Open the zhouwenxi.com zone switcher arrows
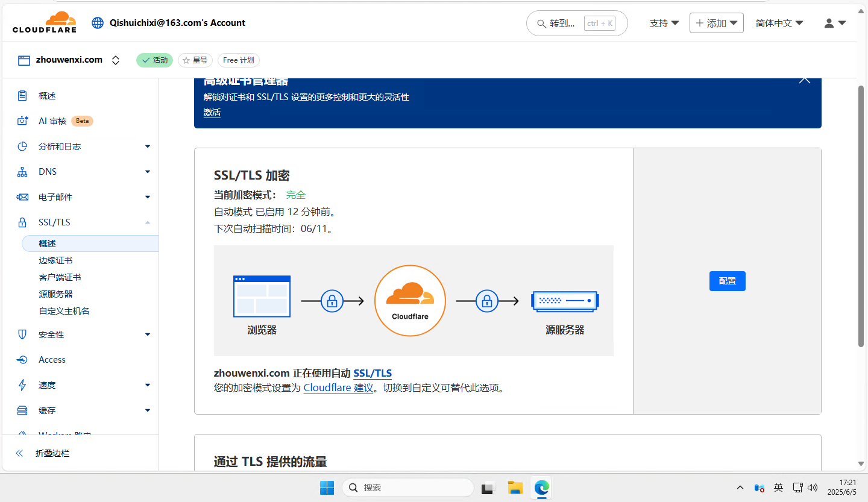Screen dimensions: 868x502 click(x=116, y=60)
